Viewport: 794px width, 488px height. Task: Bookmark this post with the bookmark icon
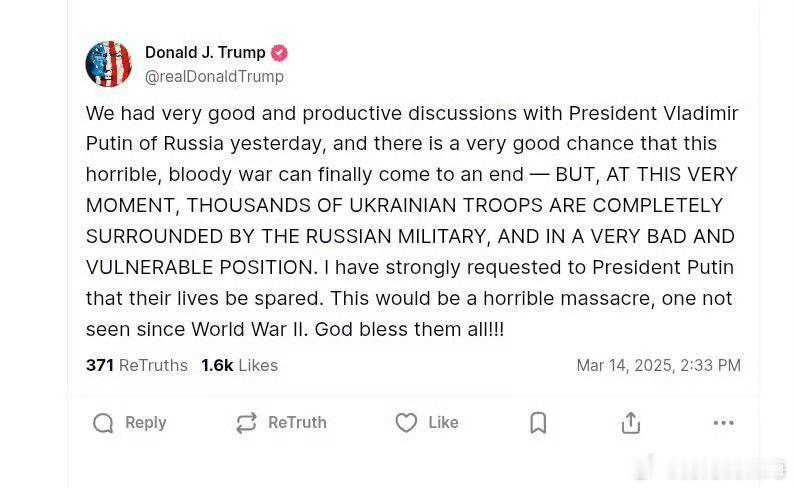(x=538, y=423)
